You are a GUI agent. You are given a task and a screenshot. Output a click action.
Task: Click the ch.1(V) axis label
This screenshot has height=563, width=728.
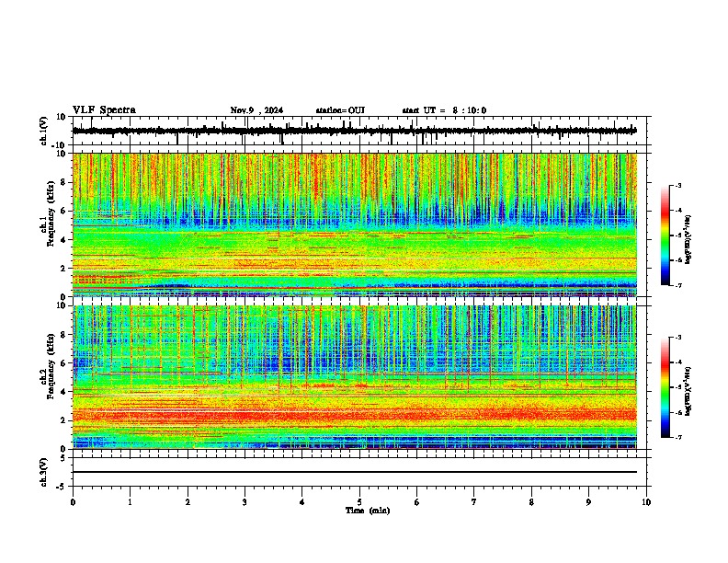[x=44, y=131]
